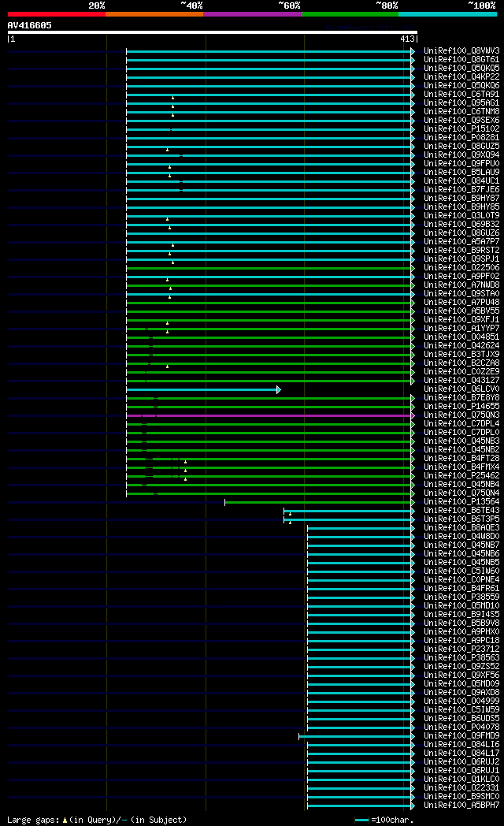Viewport: 504px width, 826px height.
Task: Click the green ~80% identity legend segment
Action: pos(350,14)
